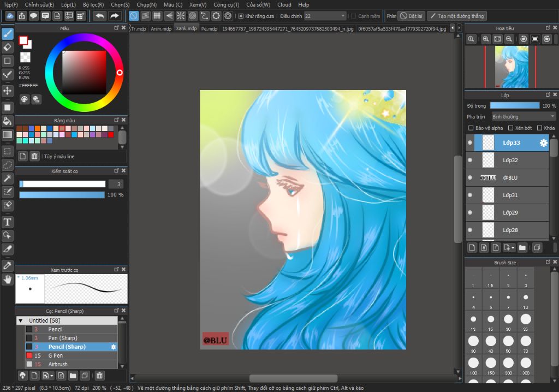
Task: Zoom in using the navigator magnifier plus
Action: [x=485, y=39]
